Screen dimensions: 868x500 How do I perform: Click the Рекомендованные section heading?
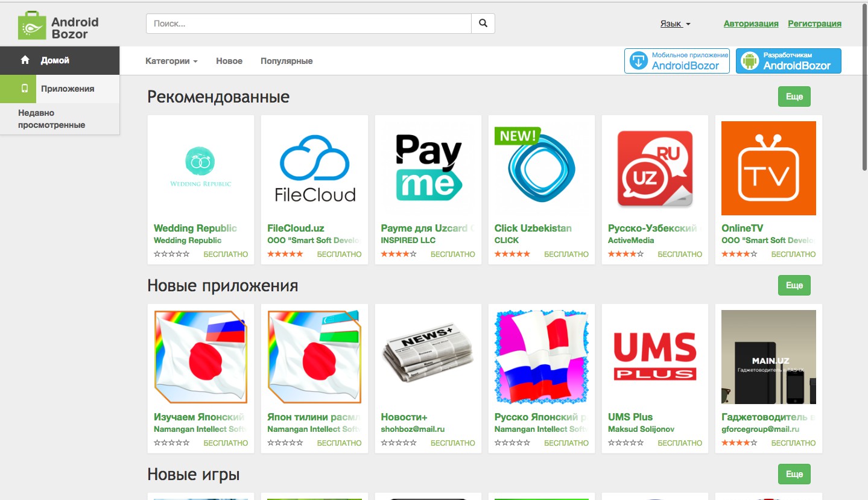(218, 97)
